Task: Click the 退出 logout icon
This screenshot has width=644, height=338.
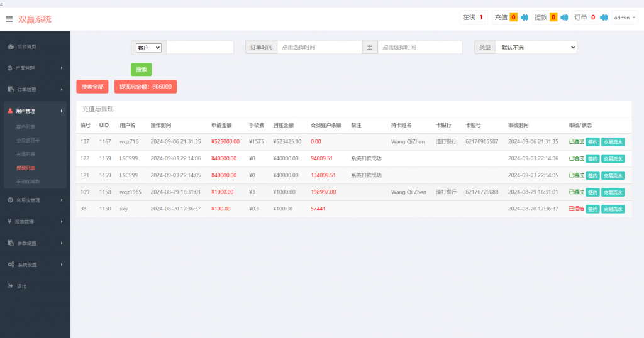Action: pyautogui.click(x=11, y=286)
